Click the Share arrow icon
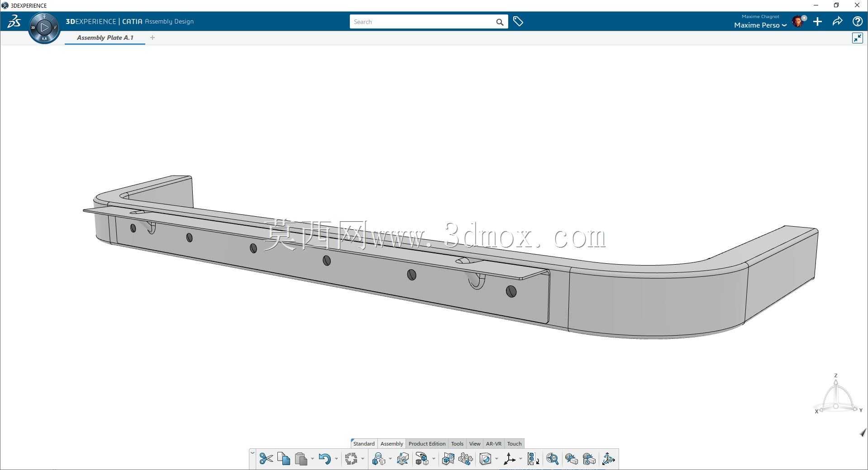868x470 pixels. tap(837, 21)
